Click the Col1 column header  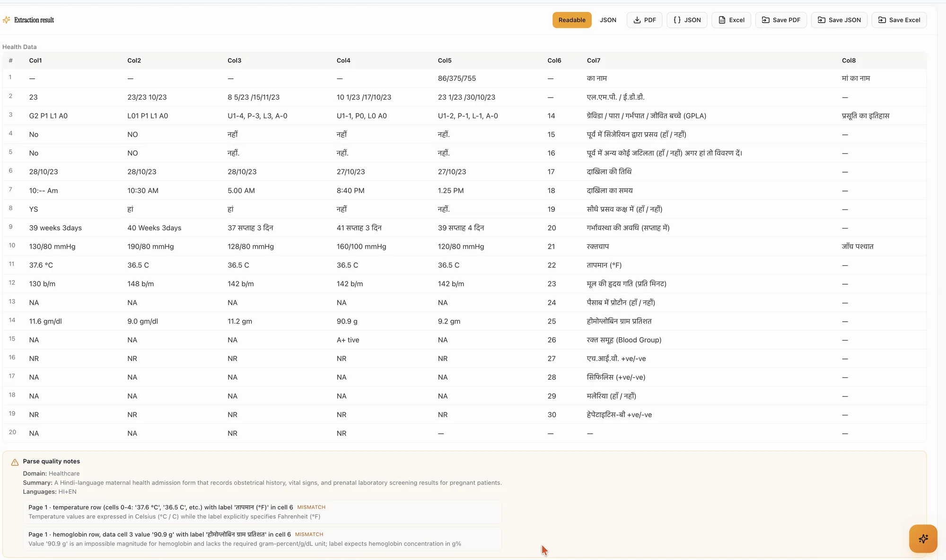click(x=35, y=61)
